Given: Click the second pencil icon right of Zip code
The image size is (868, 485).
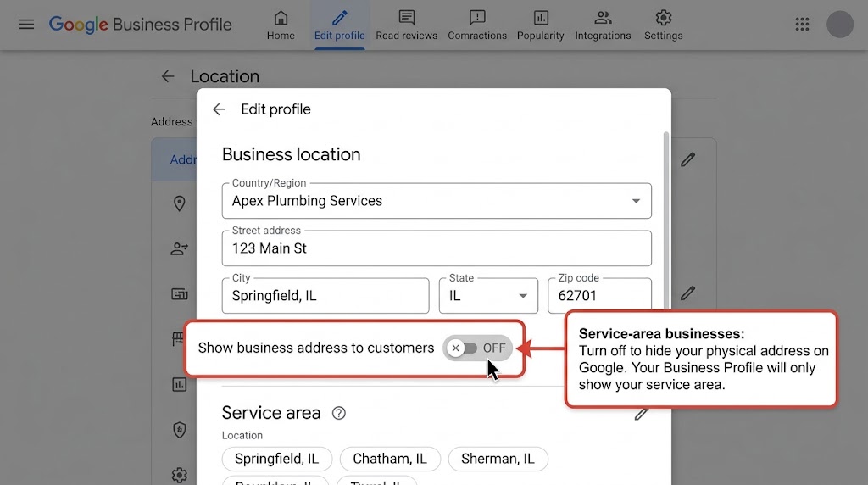Looking at the screenshot, I should point(687,293).
